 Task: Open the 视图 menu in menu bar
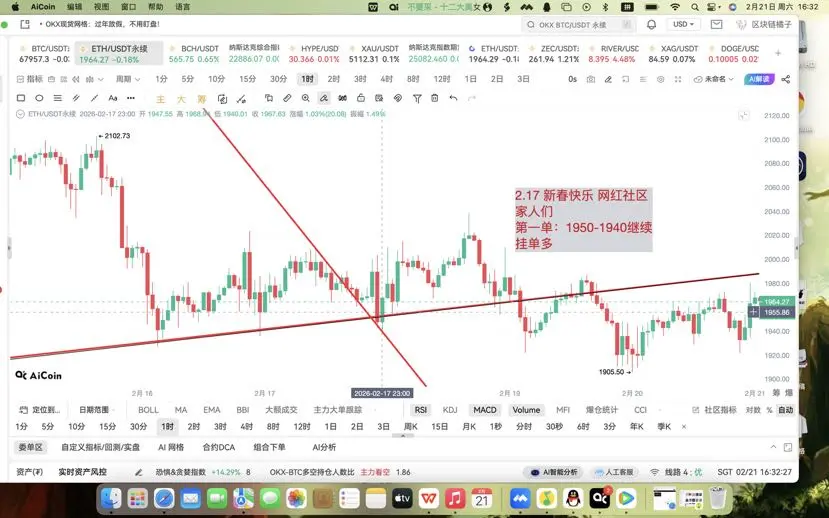pos(101,7)
